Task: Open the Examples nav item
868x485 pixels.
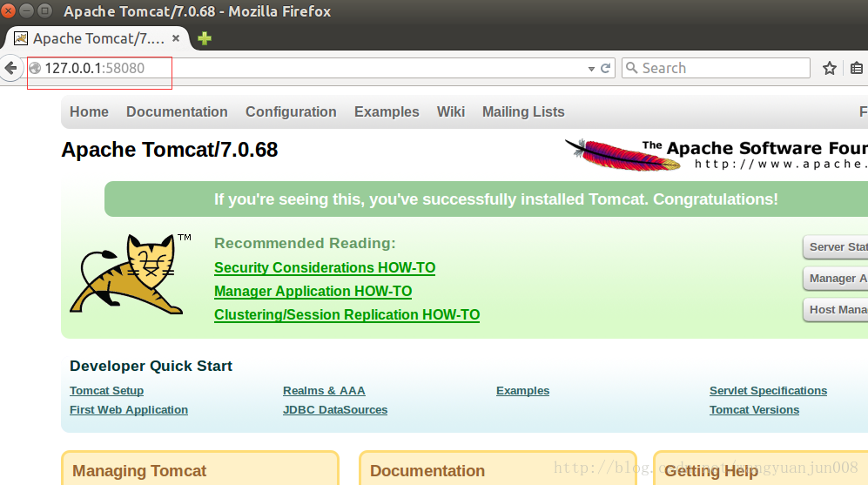Action: click(387, 111)
